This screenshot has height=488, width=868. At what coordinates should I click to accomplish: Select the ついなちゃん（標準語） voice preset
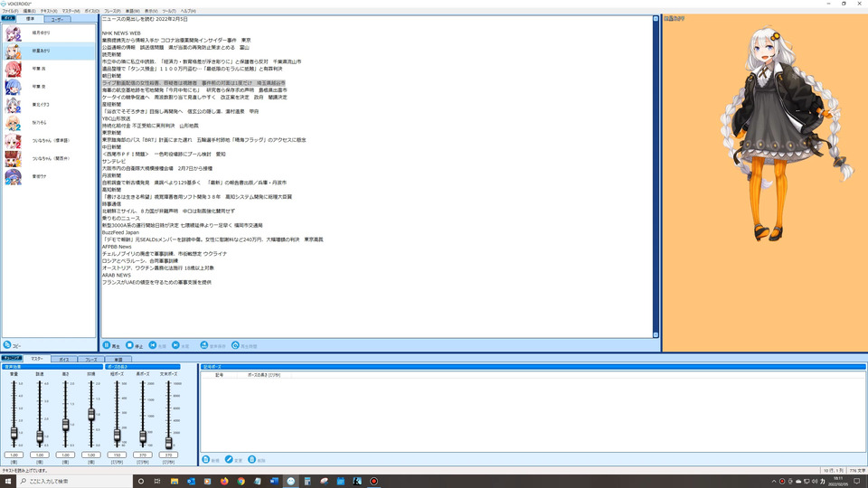[49, 141]
